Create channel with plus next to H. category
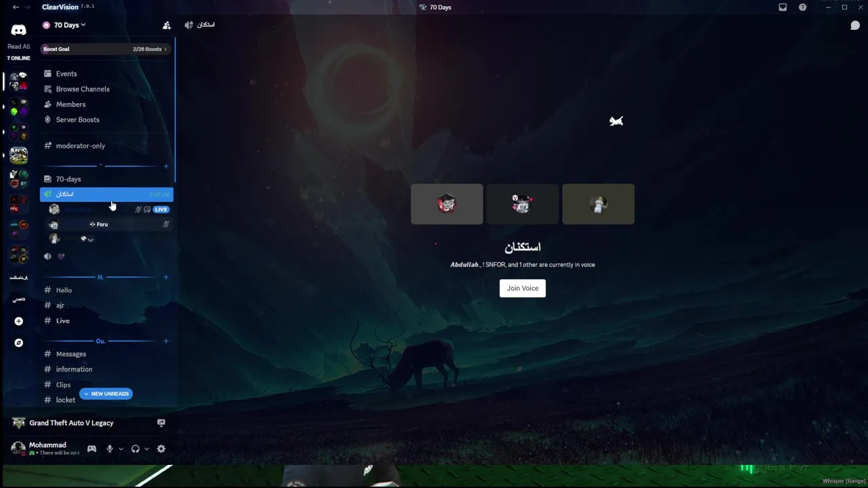Image resolution: width=868 pixels, height=488 pixels. coord(166,277)
